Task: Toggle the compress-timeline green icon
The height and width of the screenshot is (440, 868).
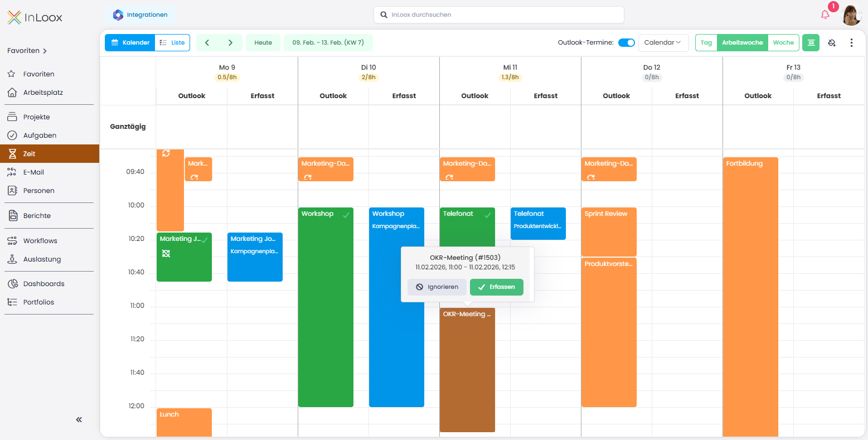Action: click(811, 42)
